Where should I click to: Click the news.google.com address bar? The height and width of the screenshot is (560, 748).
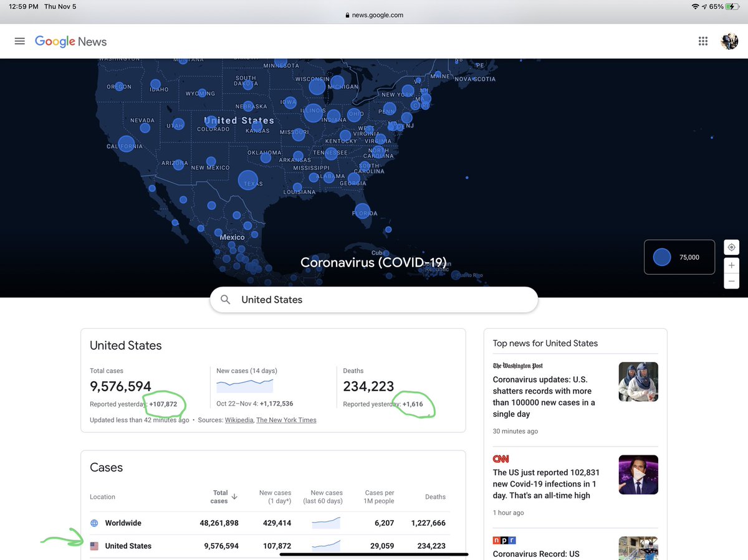pyautogui.click(x=374, y=15)
